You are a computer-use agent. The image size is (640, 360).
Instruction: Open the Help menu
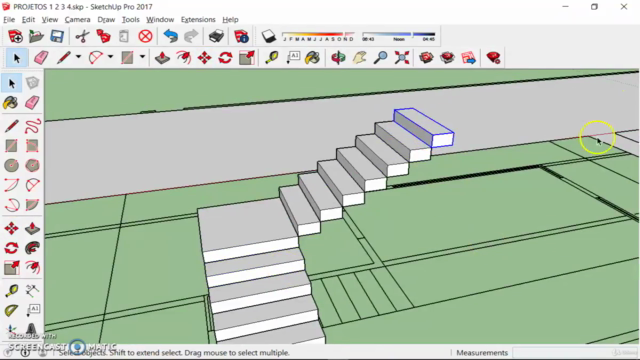[x=230, y=20]
